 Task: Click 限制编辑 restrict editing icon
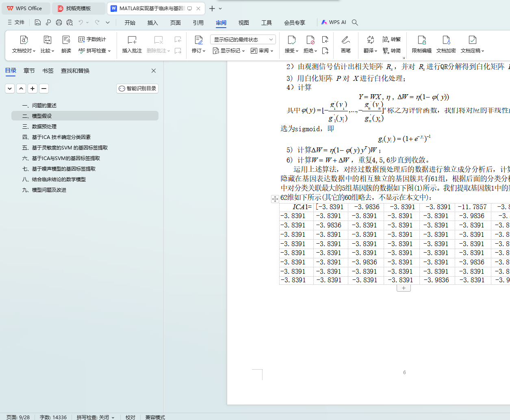point(422,40)
